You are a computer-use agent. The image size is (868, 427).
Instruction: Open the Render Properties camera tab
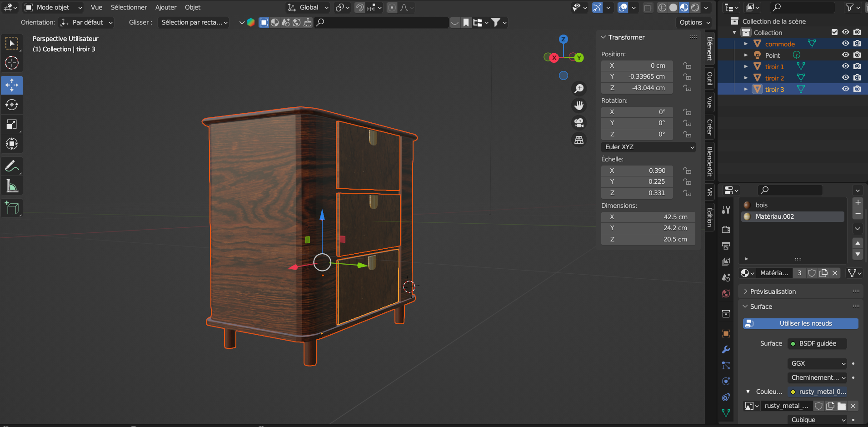coord(726,230)
